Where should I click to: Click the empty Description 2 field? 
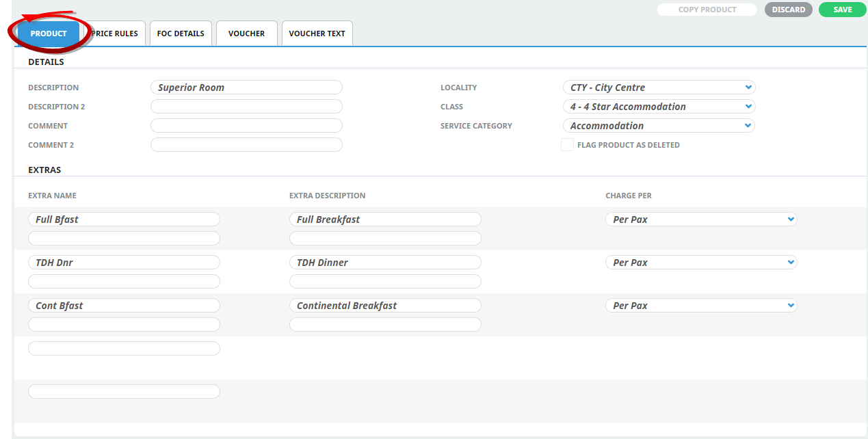(246, 107)
